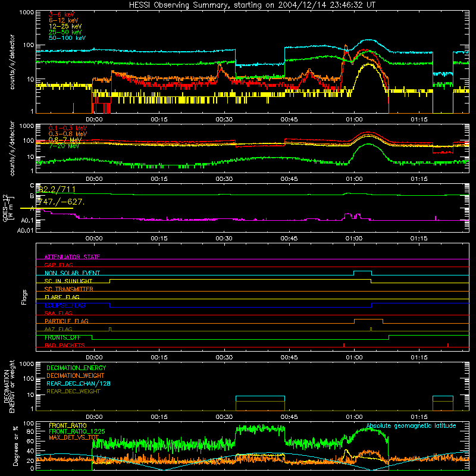
Task: Click the SC_TRANSMITTER flag label
Action: (69, 289)
